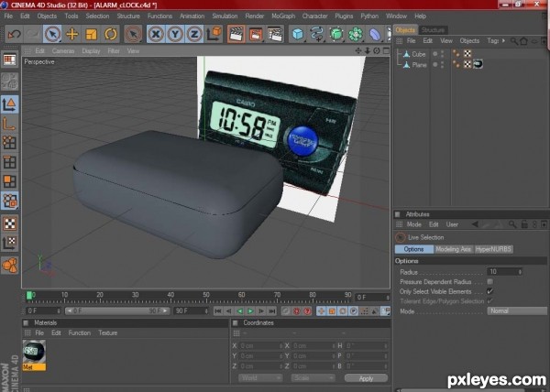Open the Mode dropdown set to Normal
The width and height of the screenshot is (550, 392).
[517, 310]
